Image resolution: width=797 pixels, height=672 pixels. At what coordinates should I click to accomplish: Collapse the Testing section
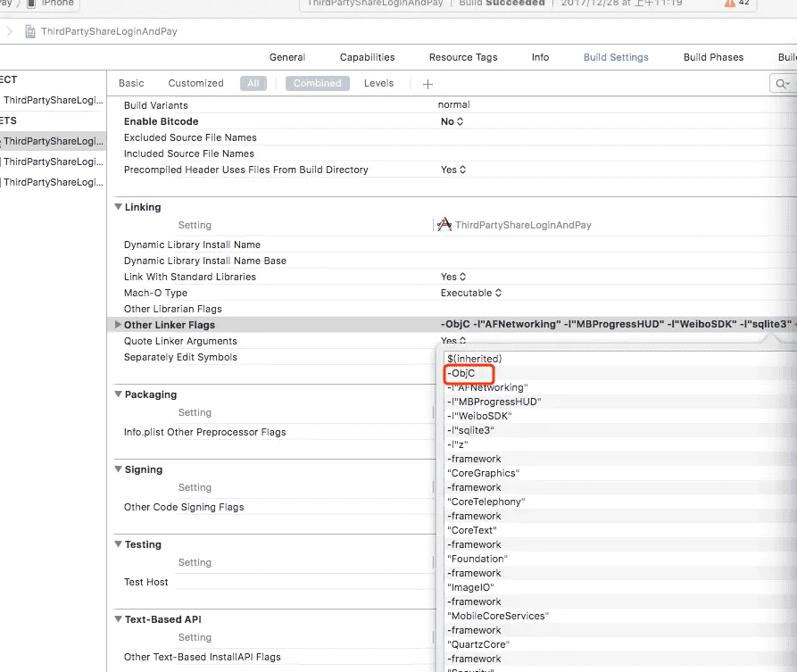point(118,543)
